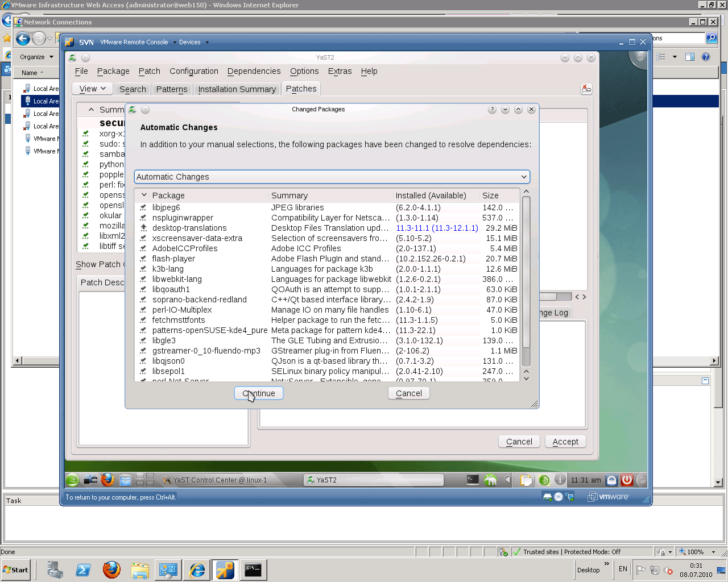
Task: Open the Devices dropdown menu
Action: pyautogui.click(x=193, y=42)
